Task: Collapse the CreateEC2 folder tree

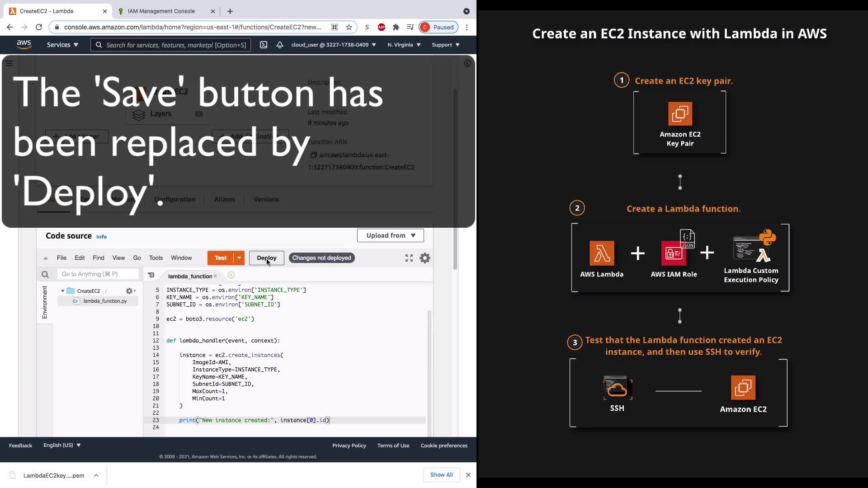Action: tap(63, 291)
